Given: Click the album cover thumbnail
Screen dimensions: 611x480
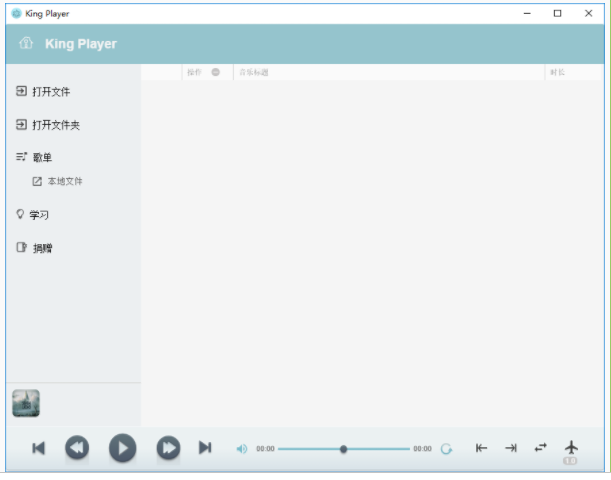Looking at the screenshot, I should point(26,403).
